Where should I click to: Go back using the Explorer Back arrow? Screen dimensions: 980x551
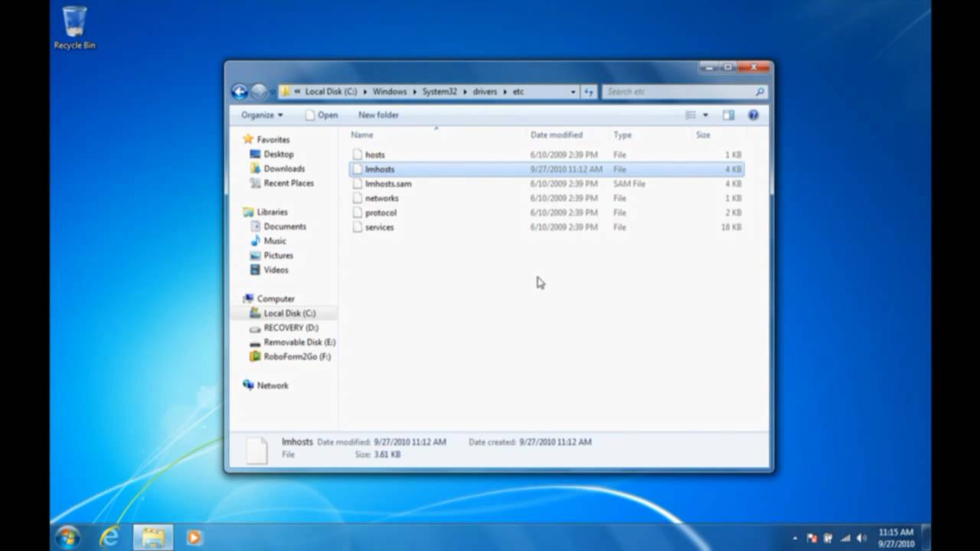[240, 92]
